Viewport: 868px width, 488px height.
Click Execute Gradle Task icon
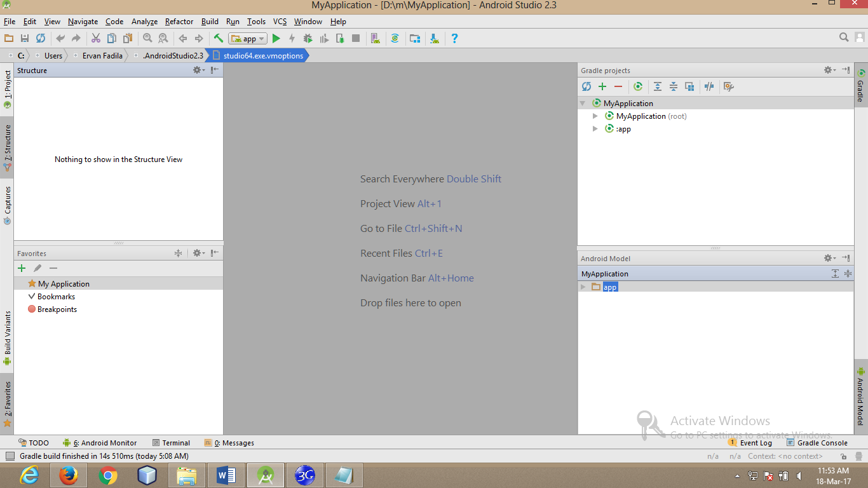638,86
